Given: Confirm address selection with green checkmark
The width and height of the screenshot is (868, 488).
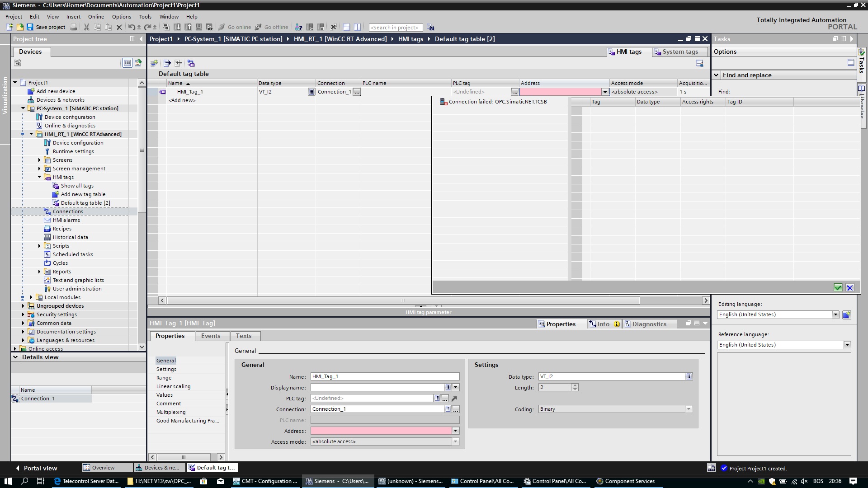Looking at the screenshot, I should click(x=838, y=287).
